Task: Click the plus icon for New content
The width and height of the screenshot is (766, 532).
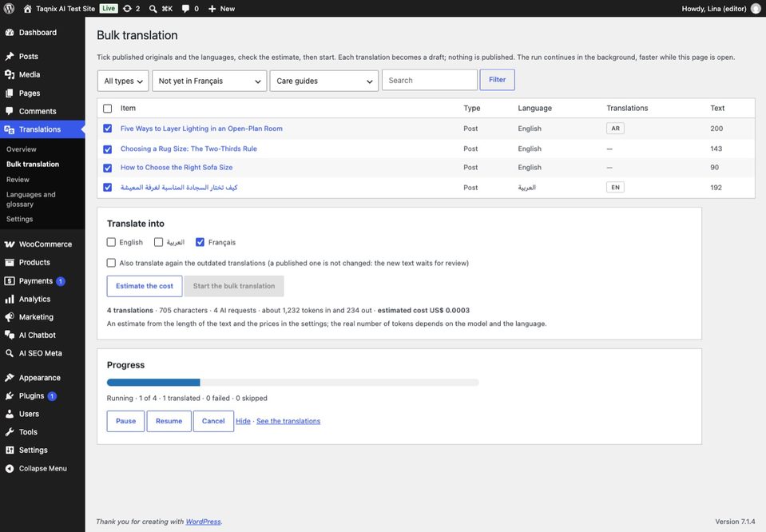Action: pyautogui.click(x=212, y=9)
